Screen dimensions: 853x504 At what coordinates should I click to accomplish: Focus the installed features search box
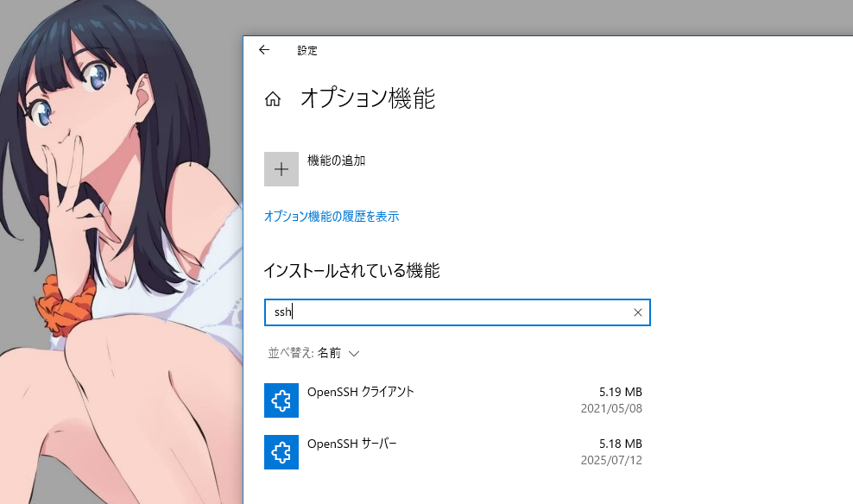pos(449,312)
